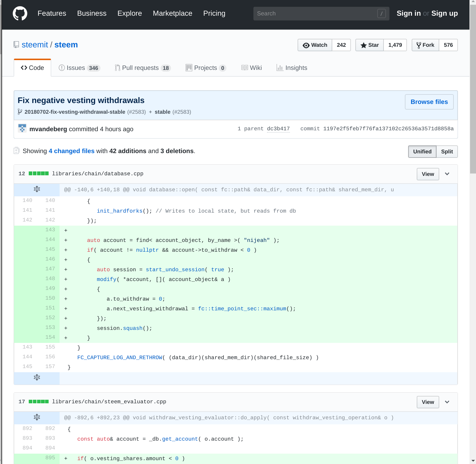
Task: Open the libraries/chain/steem_evaluator.cpp file header link
Action: (109, 402)
